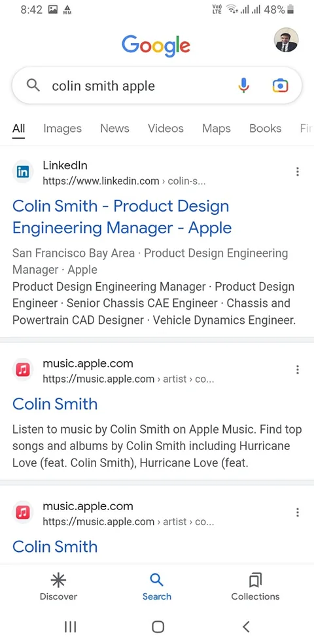Open Google Lens camera search

pyautogui.click(x=280, y=86)
